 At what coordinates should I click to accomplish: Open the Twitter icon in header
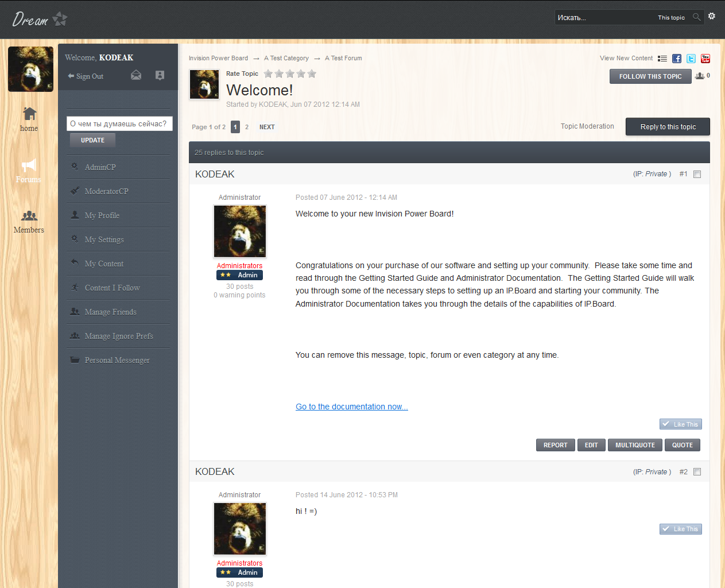point(691,59)
